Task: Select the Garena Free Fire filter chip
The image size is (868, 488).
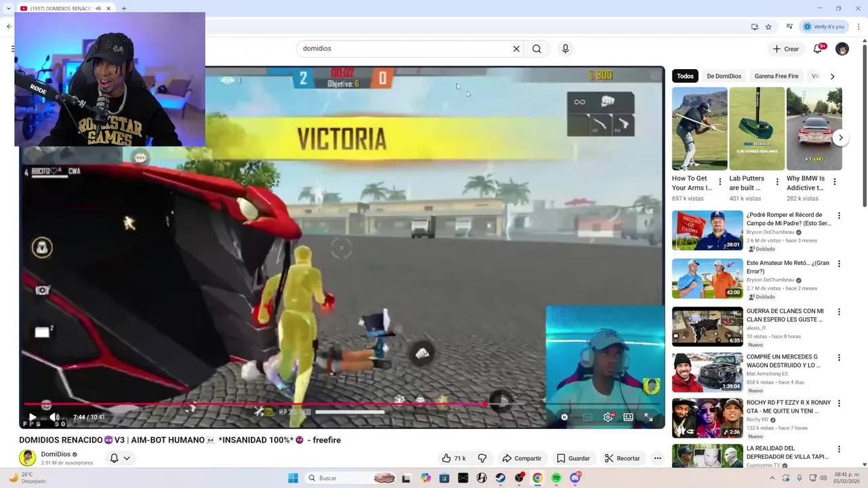Action: tap(776, 76)
